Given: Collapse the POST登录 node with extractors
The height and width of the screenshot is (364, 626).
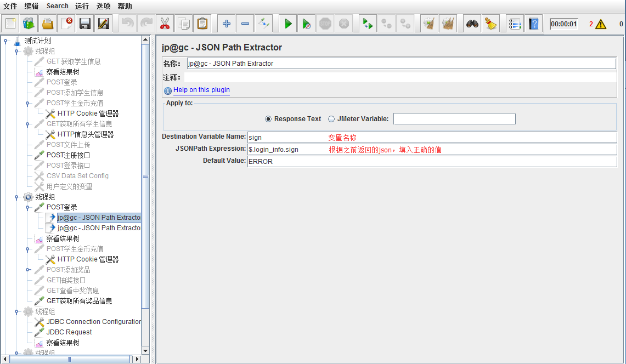Looking at the screenshot, I should coord(28,208).
